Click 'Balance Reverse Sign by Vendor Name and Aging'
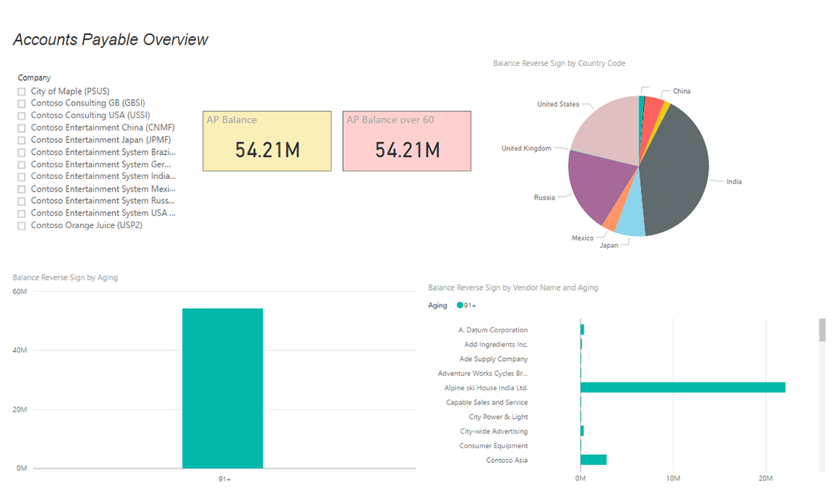 [513, 288]
